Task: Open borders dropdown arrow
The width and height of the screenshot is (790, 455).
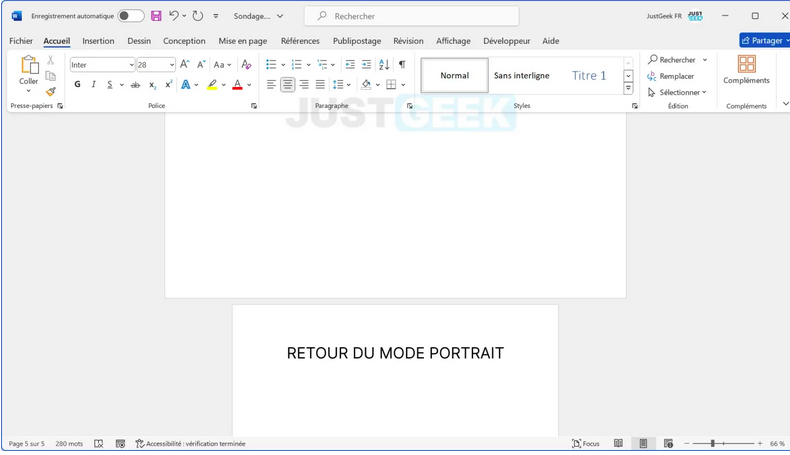Action: [x=403, y=85]
